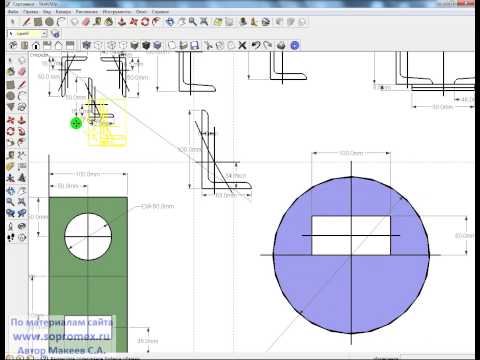Screen dimensions: 480x360
Task: Open the Окно menu
Action: pos(141,12)
